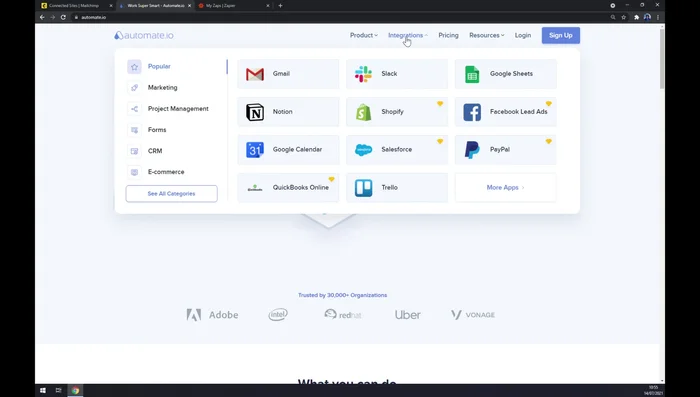Viewport: 700px width, 397px height.
Task: Reload the page with browser refresh icon
Action: [x=63, y=17]
